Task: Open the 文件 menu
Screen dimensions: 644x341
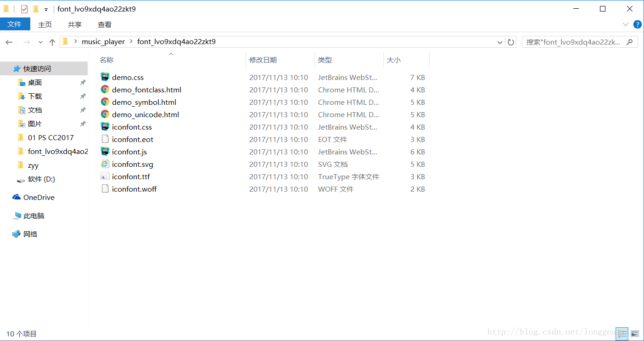Action: 15,24
